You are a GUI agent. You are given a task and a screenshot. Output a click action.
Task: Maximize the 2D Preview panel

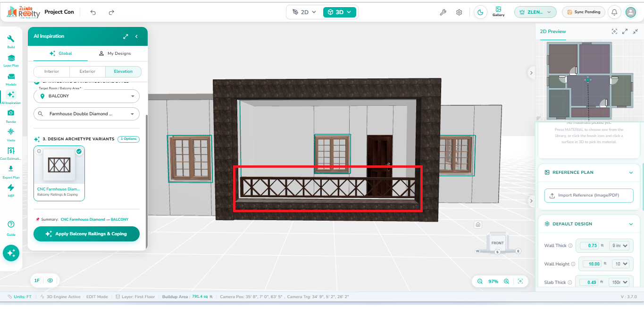click(x=625, y=32)
